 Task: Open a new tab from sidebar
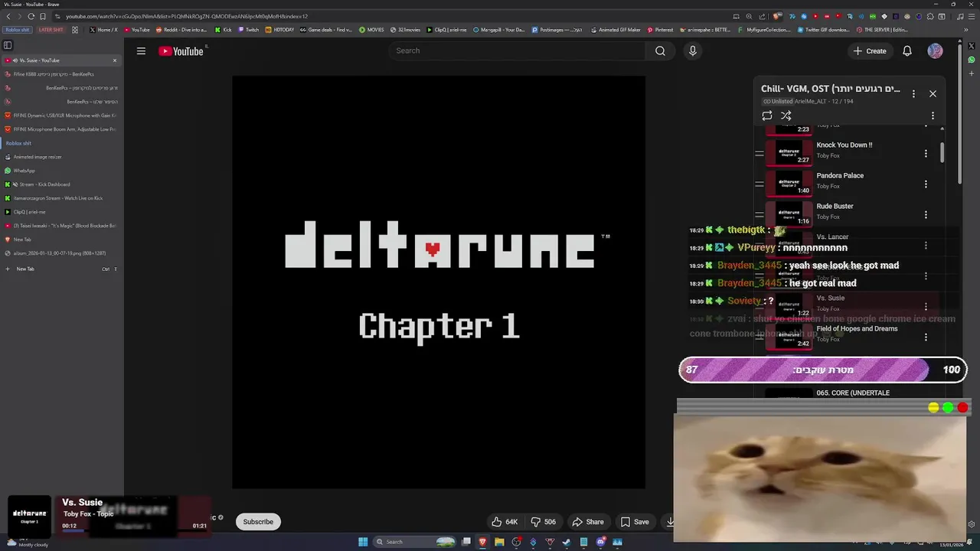click(x=61, y=269)
